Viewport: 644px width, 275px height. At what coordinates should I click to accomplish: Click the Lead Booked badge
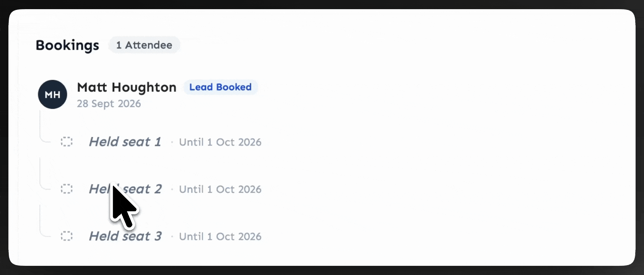[x=221, y=87]
